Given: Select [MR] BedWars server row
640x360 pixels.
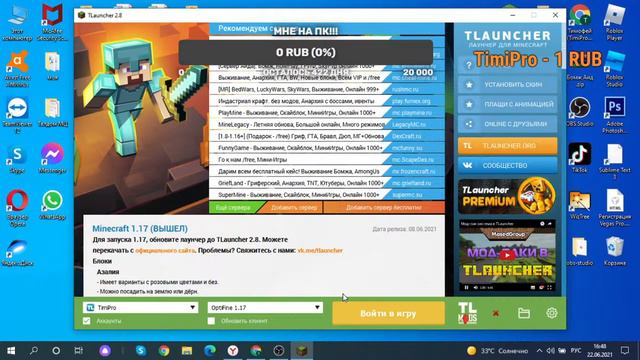Looking at the screenshot, I should [327, 89].
